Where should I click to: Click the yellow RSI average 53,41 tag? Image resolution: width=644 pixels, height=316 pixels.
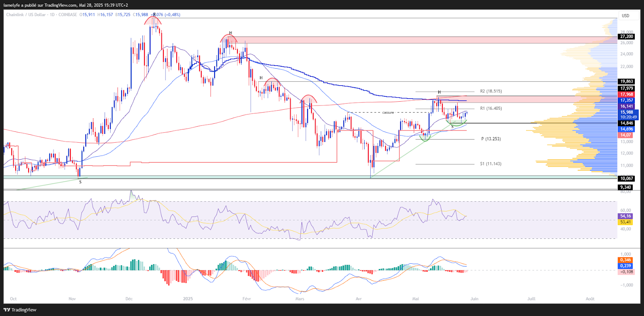click(625, 222)
